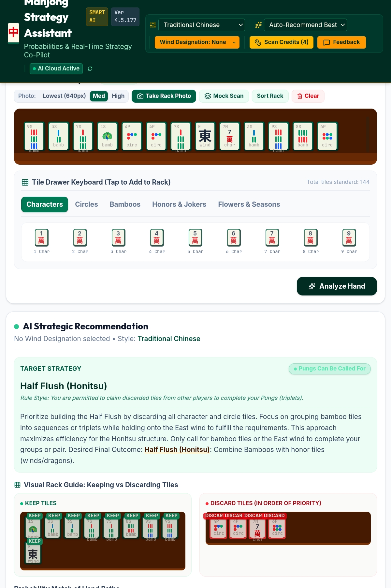Click the Analyze Hand button
391x588 pixels.
[x=337, y=286]
